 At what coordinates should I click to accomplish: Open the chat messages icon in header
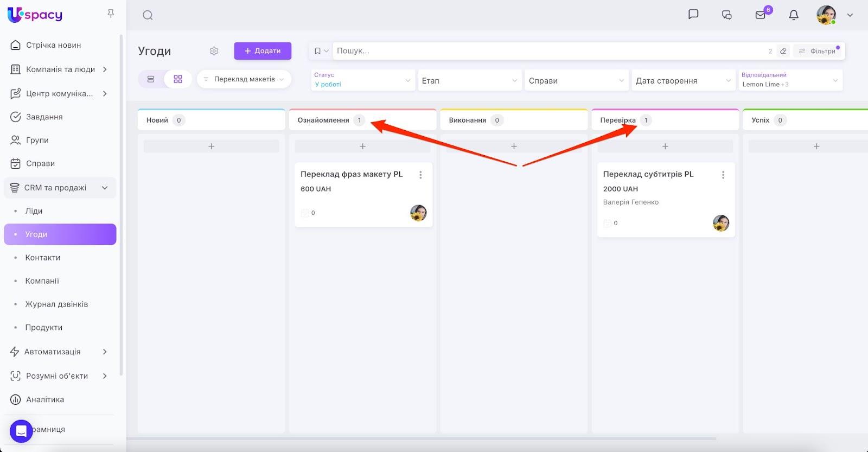[x=693, y=15]
